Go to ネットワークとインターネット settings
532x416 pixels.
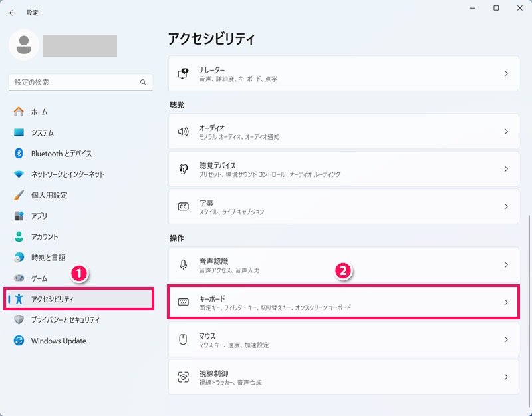point(67,174)
